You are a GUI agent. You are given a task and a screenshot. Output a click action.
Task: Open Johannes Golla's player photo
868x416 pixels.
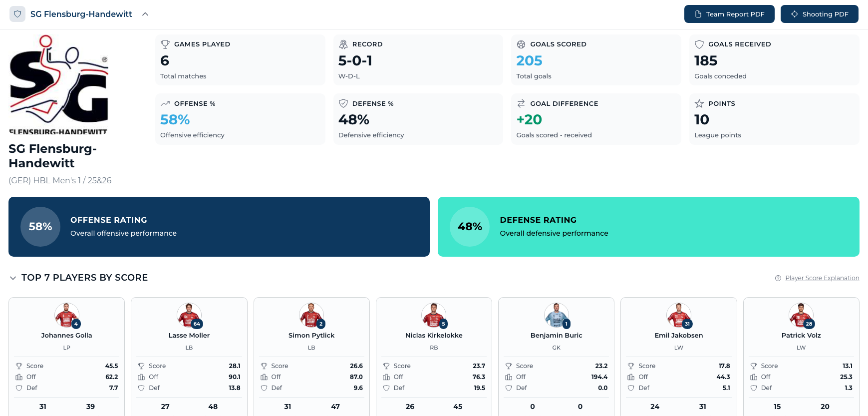pyautogui.click(x=66, y=315)
